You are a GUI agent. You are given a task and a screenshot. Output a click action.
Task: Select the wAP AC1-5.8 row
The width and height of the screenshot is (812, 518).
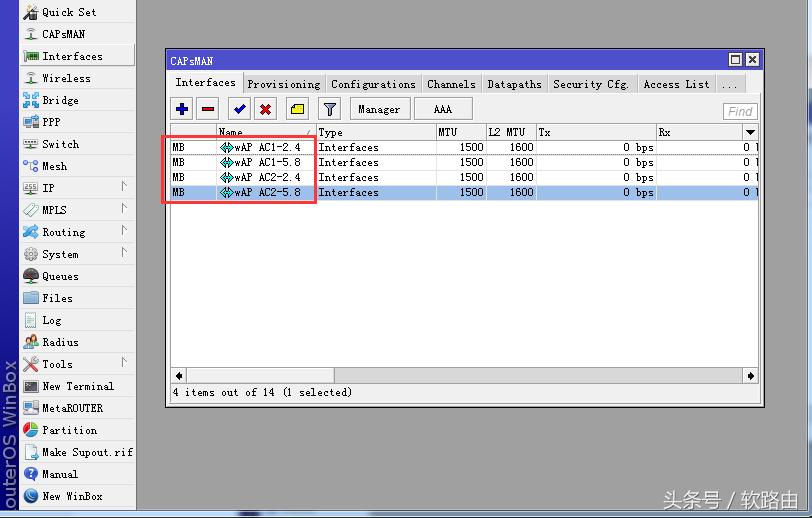(465, 163)
